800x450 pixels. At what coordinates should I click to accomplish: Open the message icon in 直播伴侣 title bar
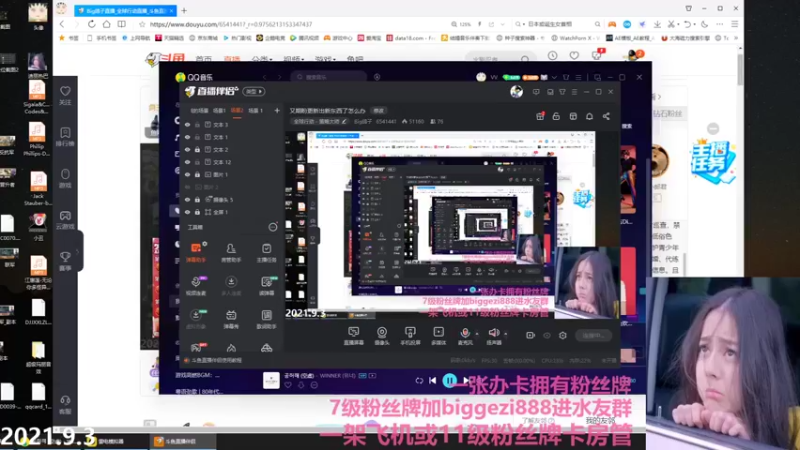(536, 92)
